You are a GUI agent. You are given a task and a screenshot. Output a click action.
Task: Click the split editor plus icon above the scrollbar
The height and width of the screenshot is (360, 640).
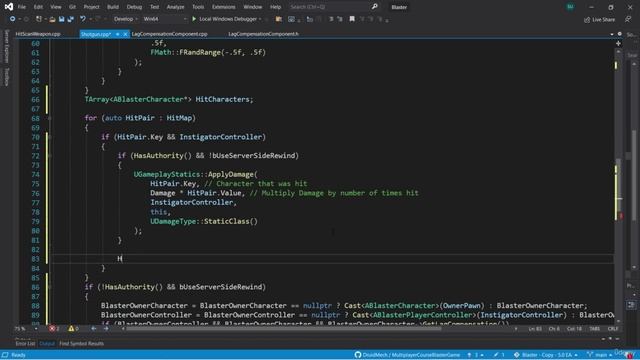pyautogui.click(x=618, y=43)
